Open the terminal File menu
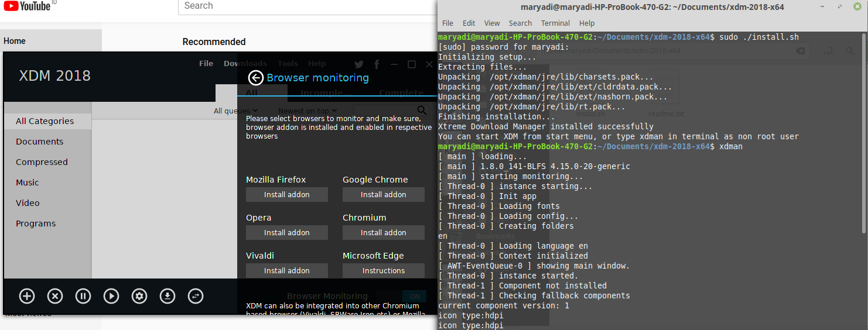Image resolution: width=868 pixels, height=330 pixels. tap(447, 23)
